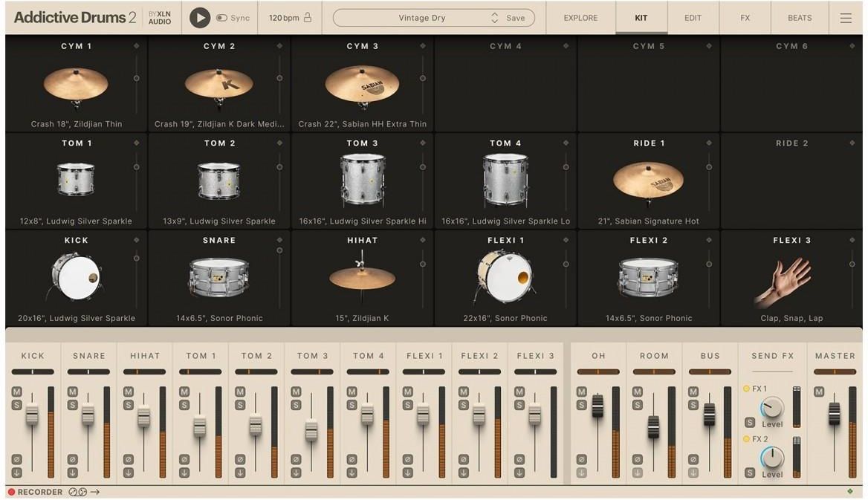Click the FX 2 Level knob
Viewport: 868px width, 500px height.
pos(771,458)
